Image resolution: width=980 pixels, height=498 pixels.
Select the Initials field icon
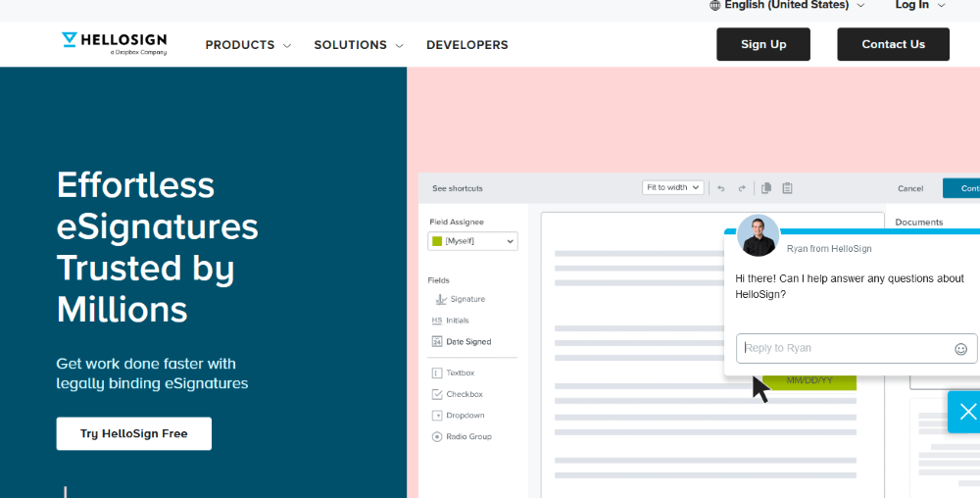(x=437, y=321)
